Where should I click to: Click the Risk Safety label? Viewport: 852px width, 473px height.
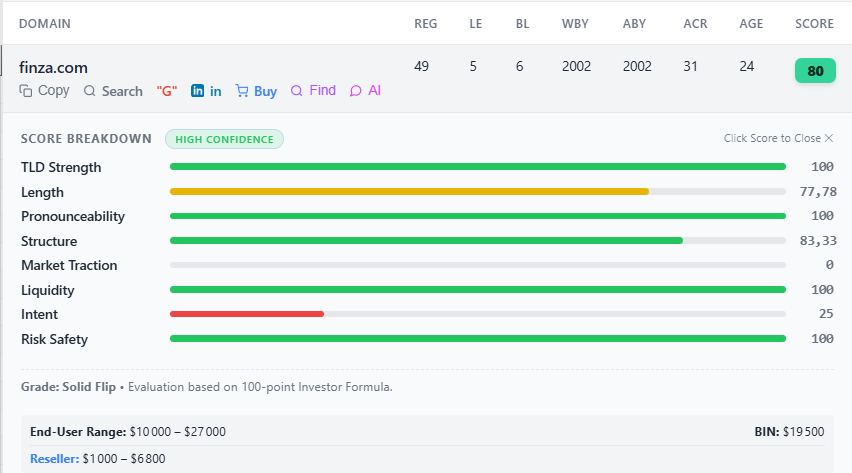(54, 339)
